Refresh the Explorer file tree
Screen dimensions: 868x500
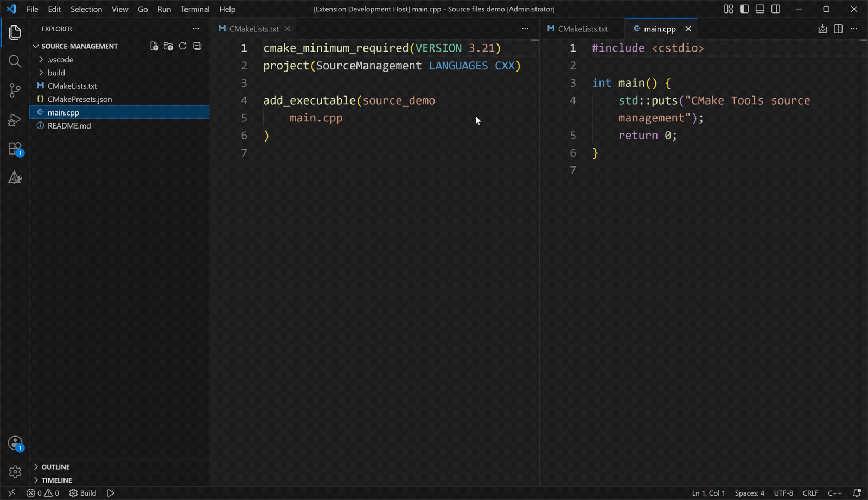[183, 46]
